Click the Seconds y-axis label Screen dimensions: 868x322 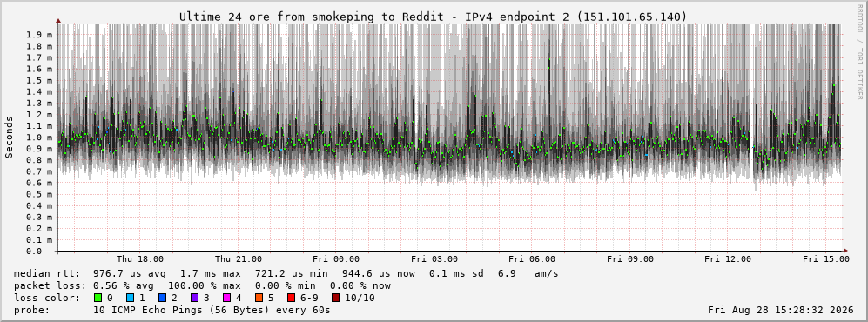point(10,137)
